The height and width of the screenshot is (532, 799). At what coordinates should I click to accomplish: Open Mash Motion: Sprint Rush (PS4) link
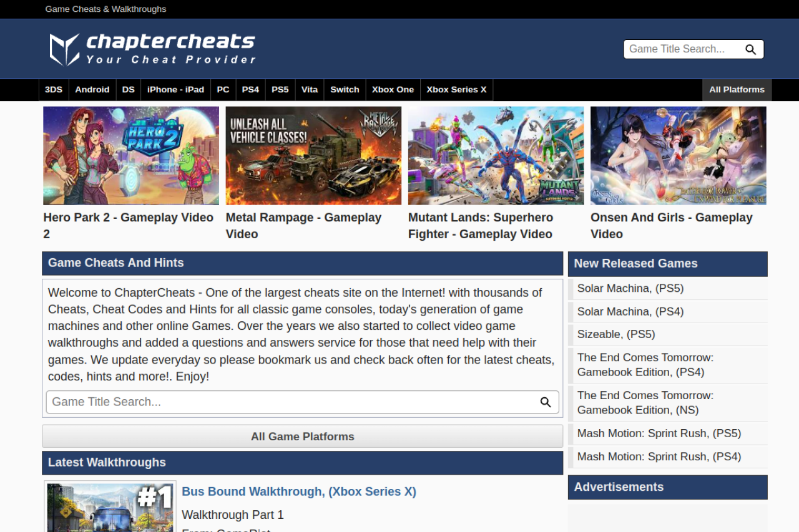[x=659, y=457]
